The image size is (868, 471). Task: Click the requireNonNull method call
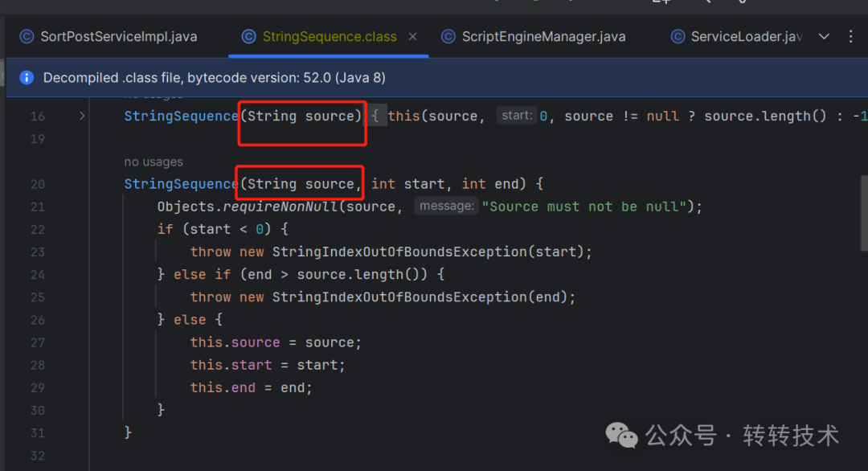pos(280,207)
